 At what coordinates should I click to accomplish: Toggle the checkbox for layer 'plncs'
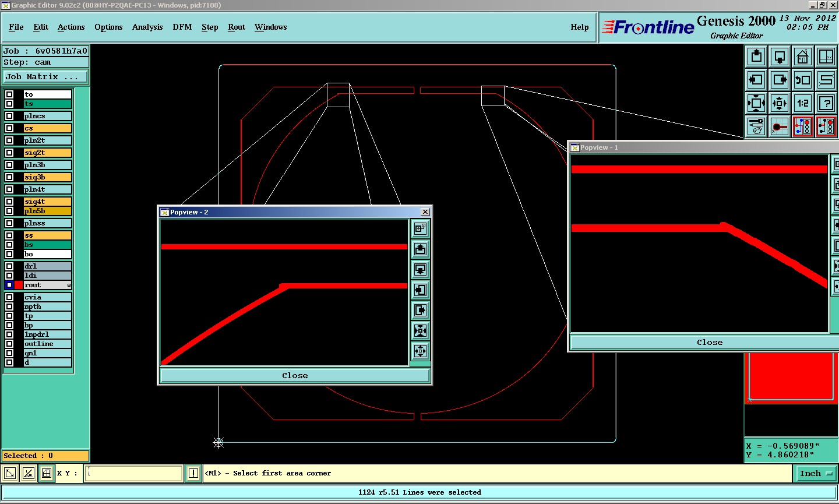click(x=9, y=116)
